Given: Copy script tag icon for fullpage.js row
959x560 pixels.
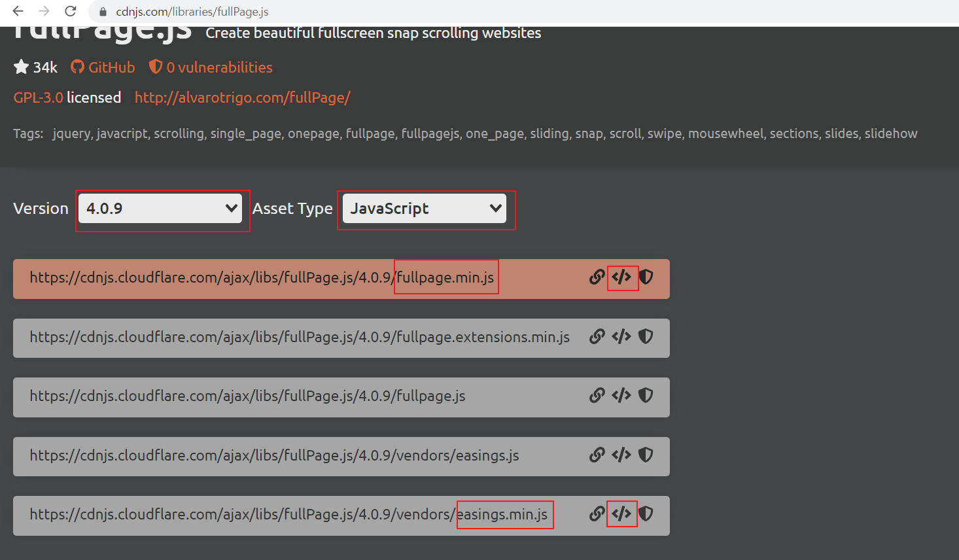Looking at the screenshot, I should tap(621, 396).
